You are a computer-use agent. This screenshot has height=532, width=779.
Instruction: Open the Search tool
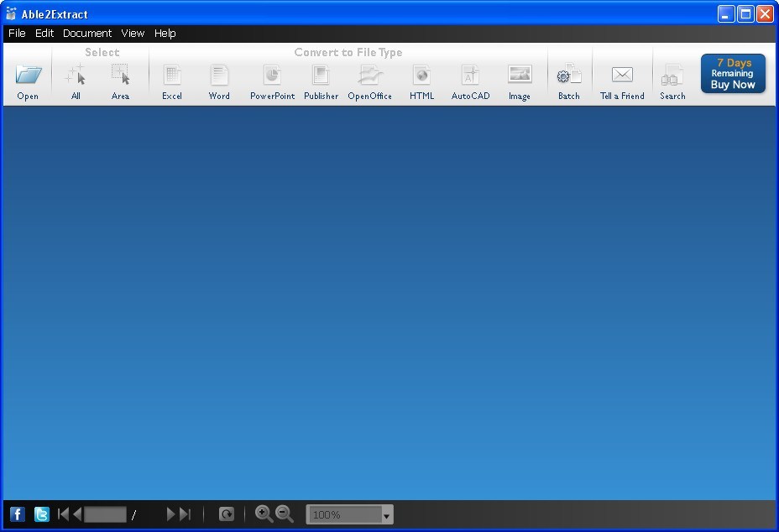pos(672,80)
